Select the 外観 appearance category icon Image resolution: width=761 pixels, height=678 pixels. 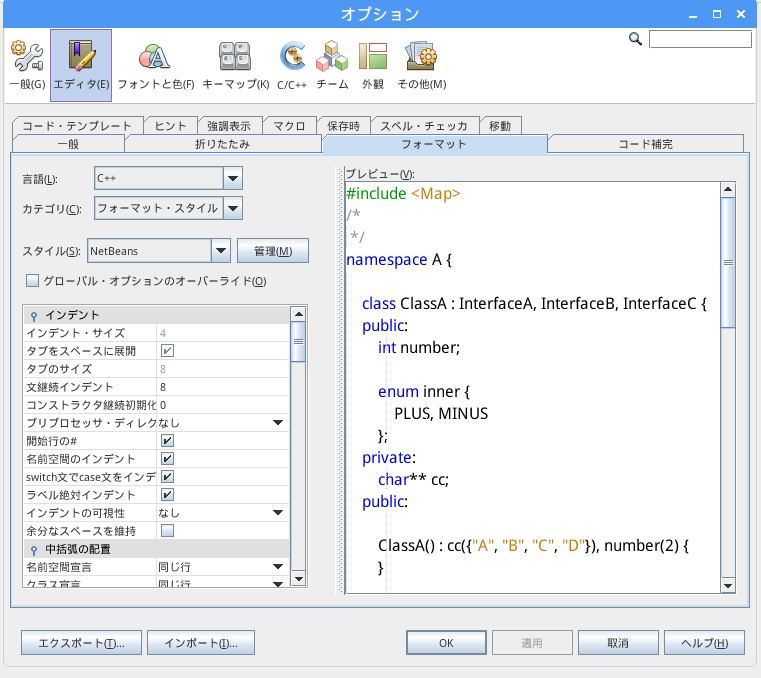(373, 64)
